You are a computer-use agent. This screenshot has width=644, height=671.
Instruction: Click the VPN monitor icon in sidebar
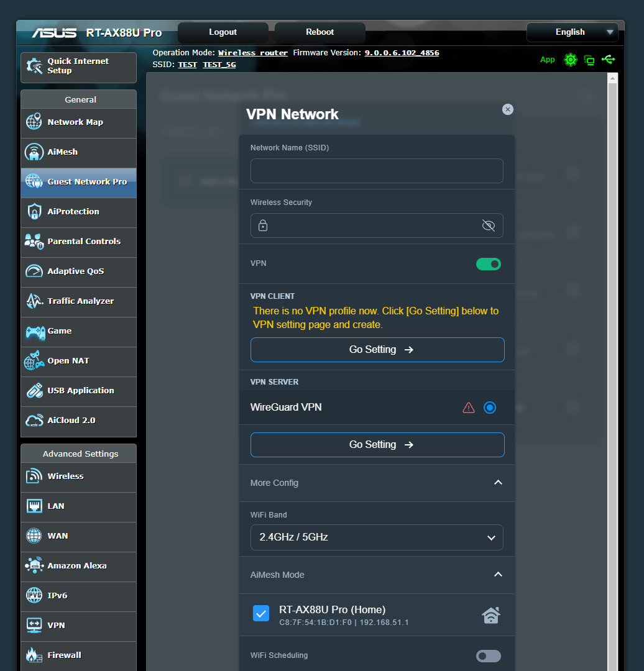[34, 625]
